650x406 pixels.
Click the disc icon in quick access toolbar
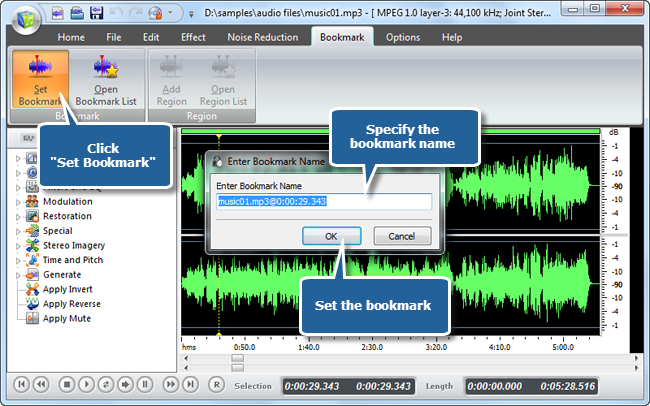155,13
